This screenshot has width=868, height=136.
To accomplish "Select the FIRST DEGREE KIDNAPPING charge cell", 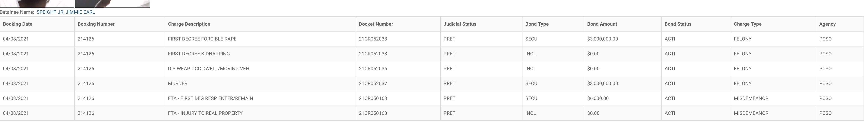I will [260, 54].
